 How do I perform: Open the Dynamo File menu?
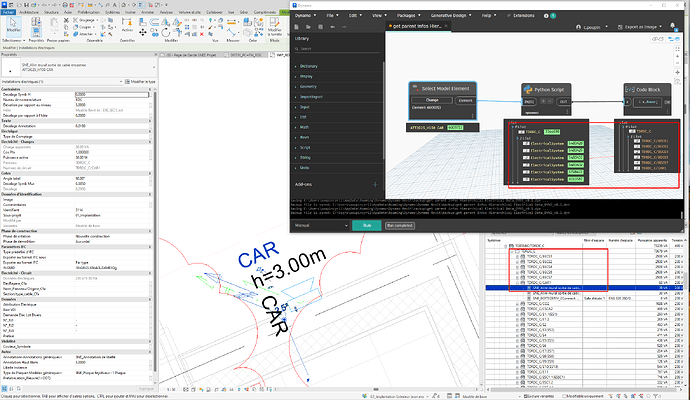click(332, 15)
